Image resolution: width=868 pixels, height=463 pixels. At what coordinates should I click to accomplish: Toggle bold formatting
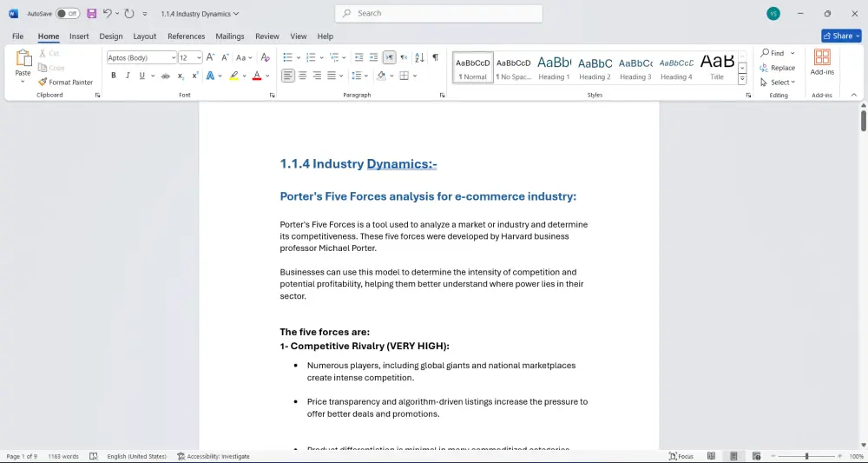(x=113, y=76)
